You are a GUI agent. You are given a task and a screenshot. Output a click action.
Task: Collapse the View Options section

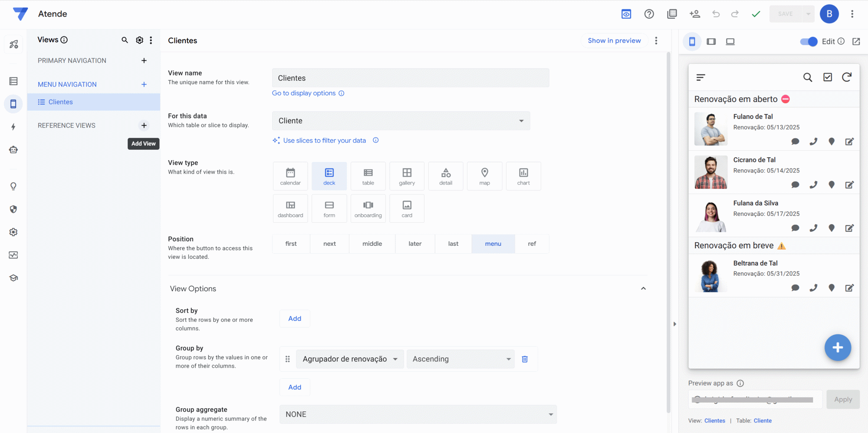click(643, 289)
